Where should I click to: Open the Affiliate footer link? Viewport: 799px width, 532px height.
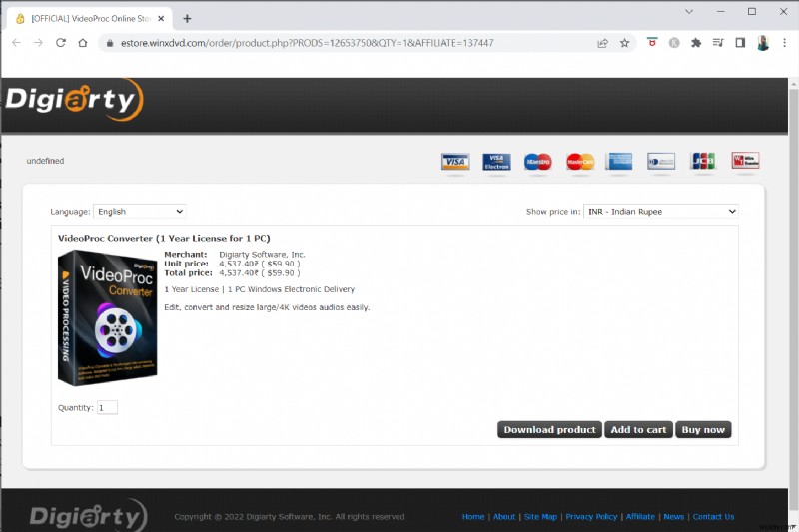coord(640,517)
